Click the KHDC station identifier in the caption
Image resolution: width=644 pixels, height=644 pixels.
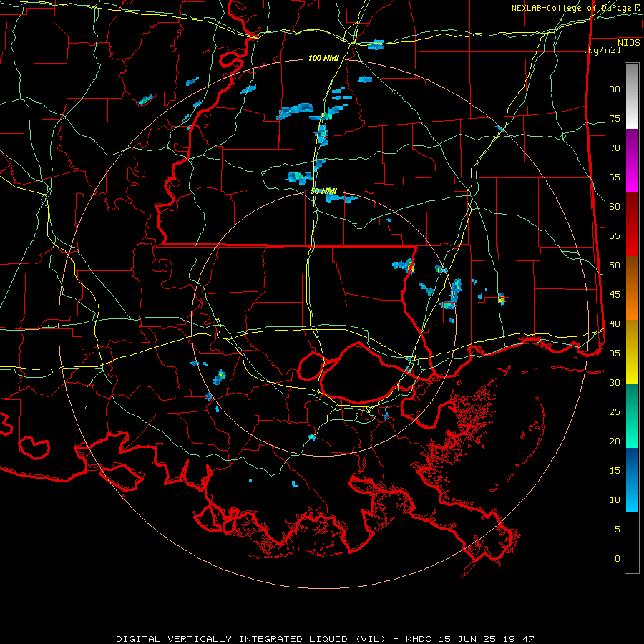coord(419,639)
